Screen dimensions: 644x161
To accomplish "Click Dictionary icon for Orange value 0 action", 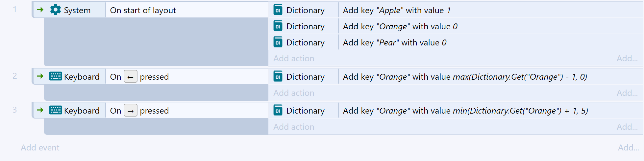I will point(278,26).
